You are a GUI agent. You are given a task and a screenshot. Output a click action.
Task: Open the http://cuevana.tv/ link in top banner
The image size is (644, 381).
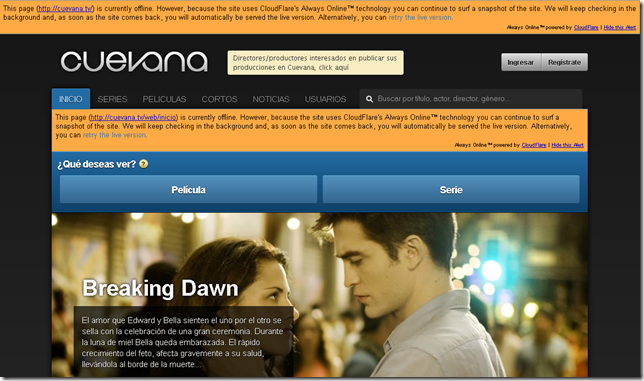[65, 8]
